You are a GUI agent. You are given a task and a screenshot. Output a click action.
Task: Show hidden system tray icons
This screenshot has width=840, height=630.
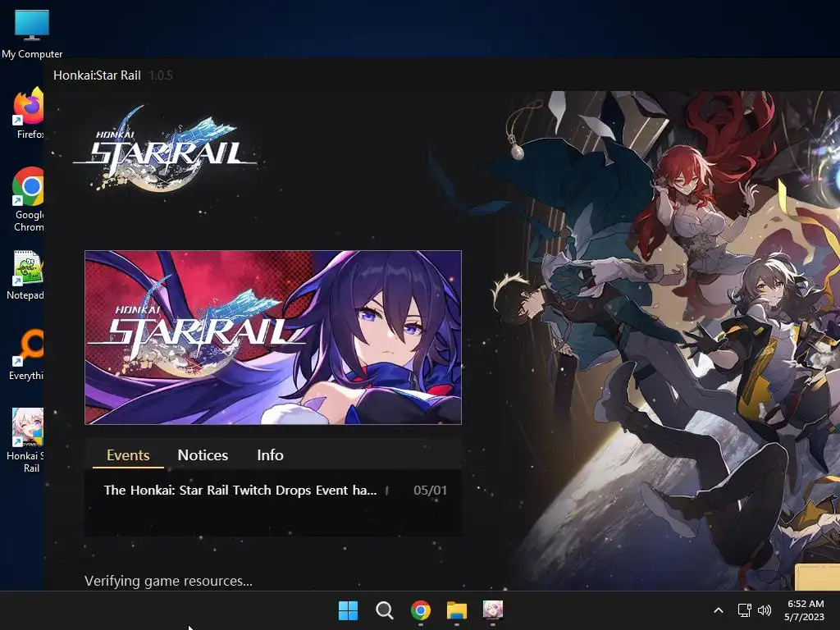click(x=719, y=610)
